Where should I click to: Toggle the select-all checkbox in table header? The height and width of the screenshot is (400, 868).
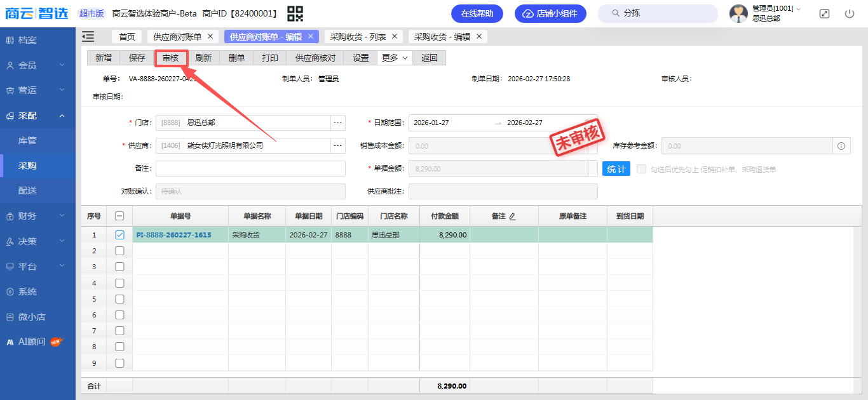(119, 217)
